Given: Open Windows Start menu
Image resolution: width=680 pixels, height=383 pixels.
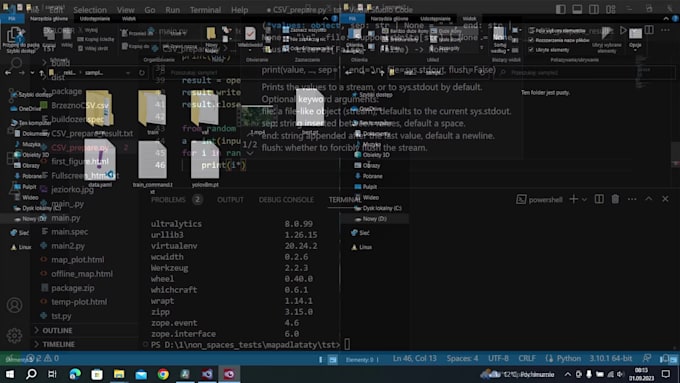Looking at the screenshot, I should pos(9,374).
